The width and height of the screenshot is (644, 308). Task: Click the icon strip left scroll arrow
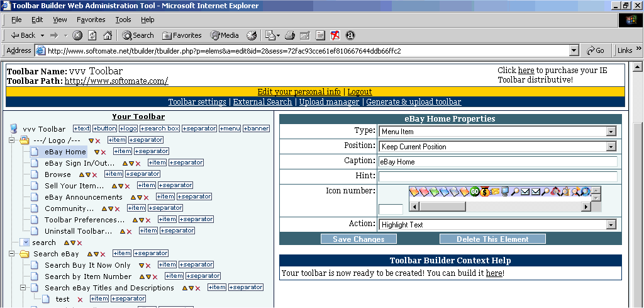tap(414, 207)
